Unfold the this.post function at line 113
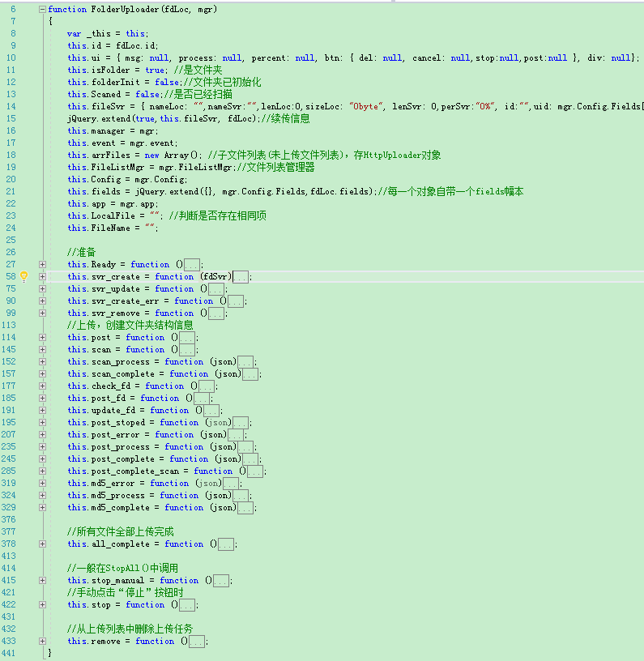Viewport: 644px width, 661px height. (42, 338)
